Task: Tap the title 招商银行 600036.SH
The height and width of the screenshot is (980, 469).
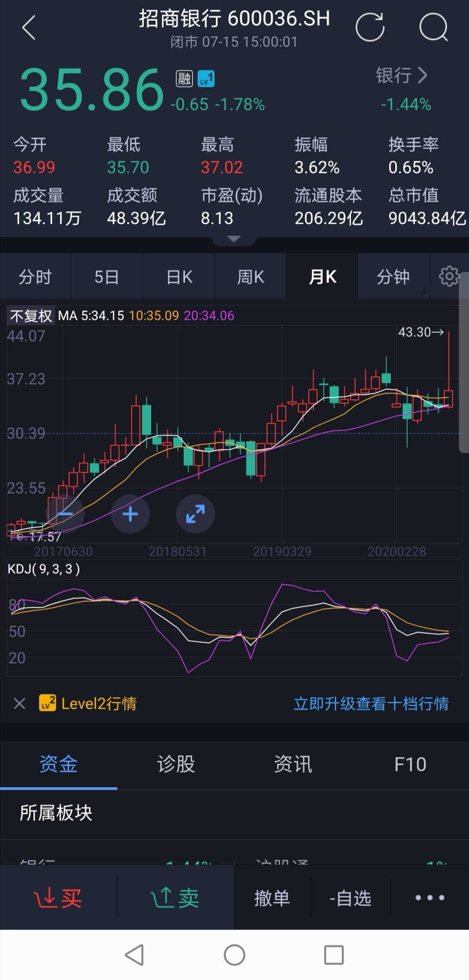Action: tap(234, 18)
